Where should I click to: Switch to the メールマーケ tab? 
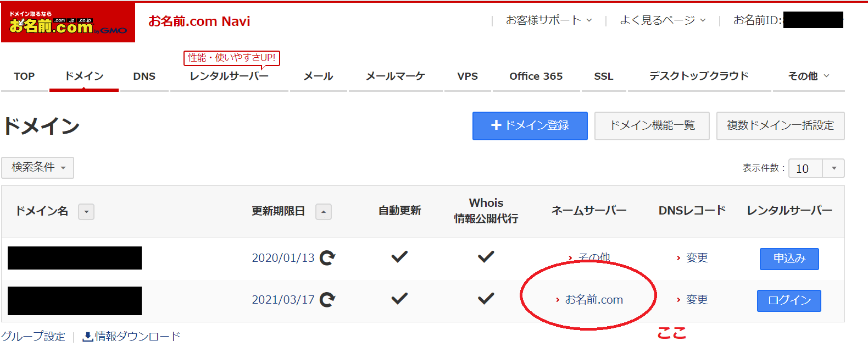point(396,76)
